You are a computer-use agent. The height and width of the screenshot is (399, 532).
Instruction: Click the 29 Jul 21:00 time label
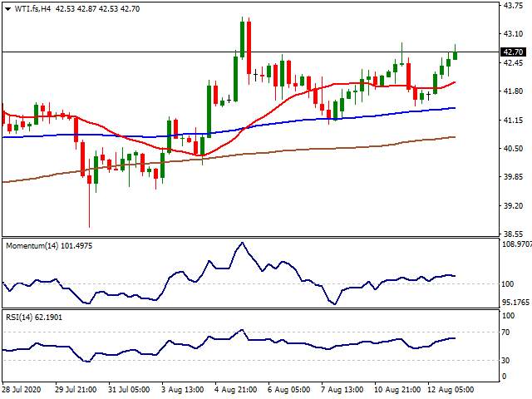[x=76, y=390]
